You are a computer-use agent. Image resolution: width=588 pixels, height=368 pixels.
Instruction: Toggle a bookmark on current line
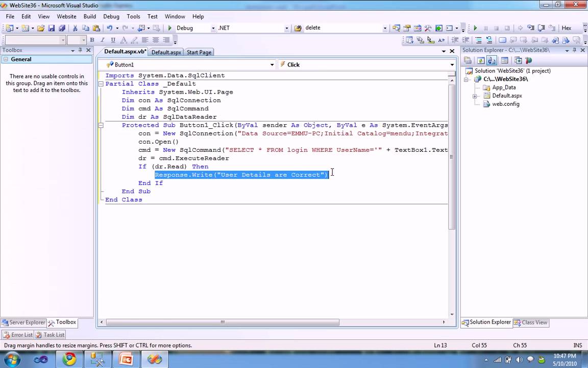point(502,40)
